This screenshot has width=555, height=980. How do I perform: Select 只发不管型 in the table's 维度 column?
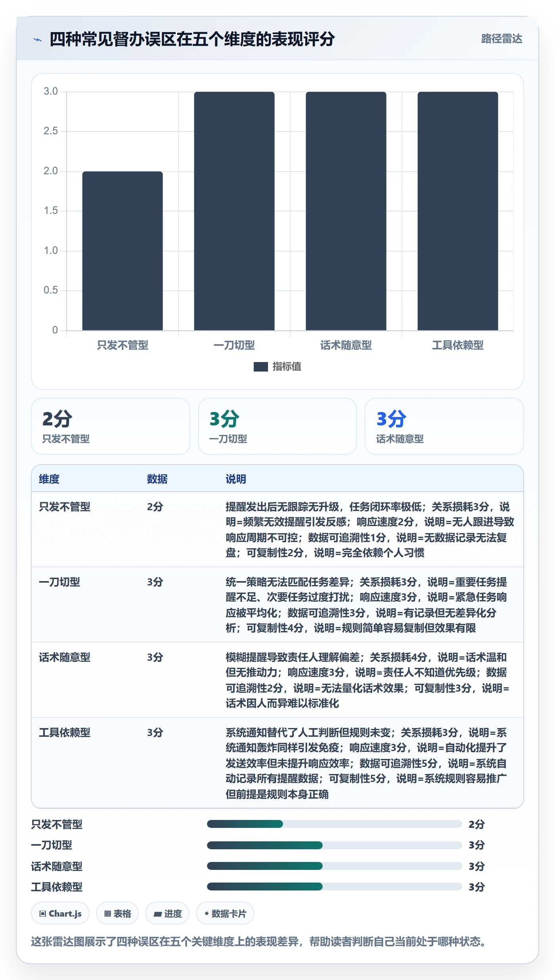coord(65,507)
